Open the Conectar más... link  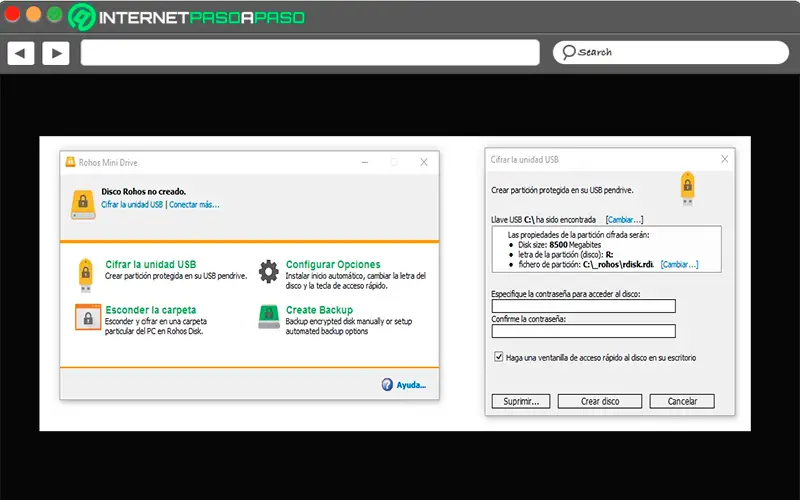[194, 205]
